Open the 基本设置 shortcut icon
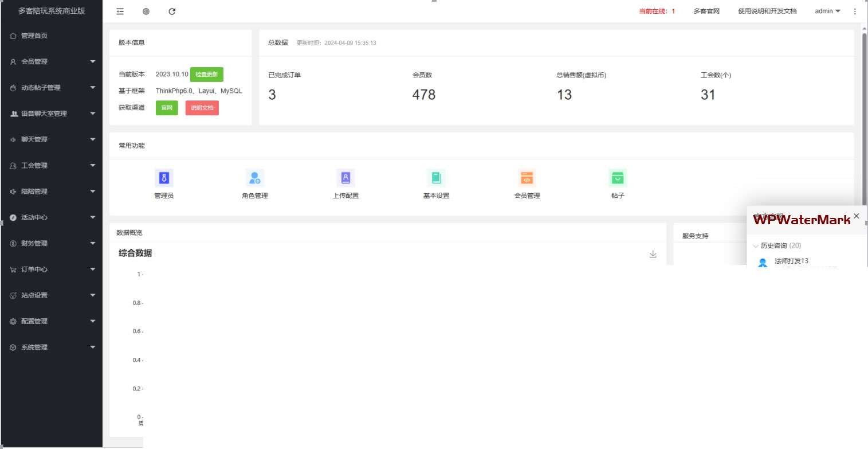 [x=436, y=178]
